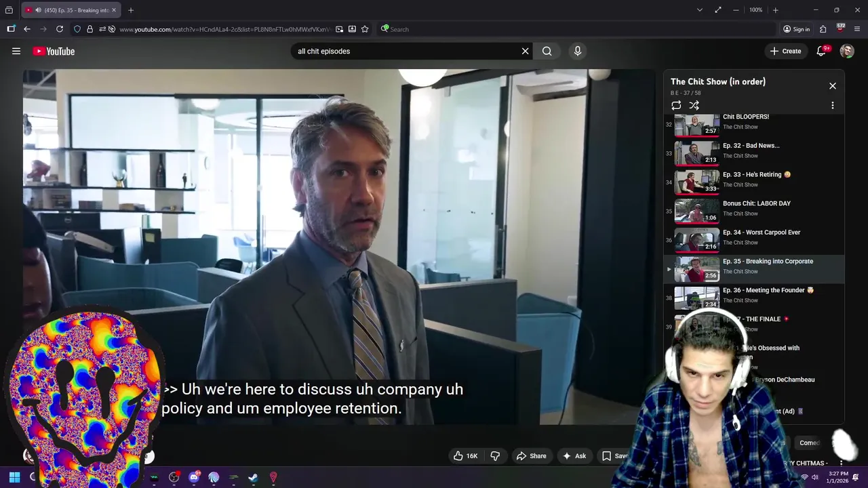The image size is (868, 488).
Task: Open the extension with 572 badge
Action: point(840,28)
